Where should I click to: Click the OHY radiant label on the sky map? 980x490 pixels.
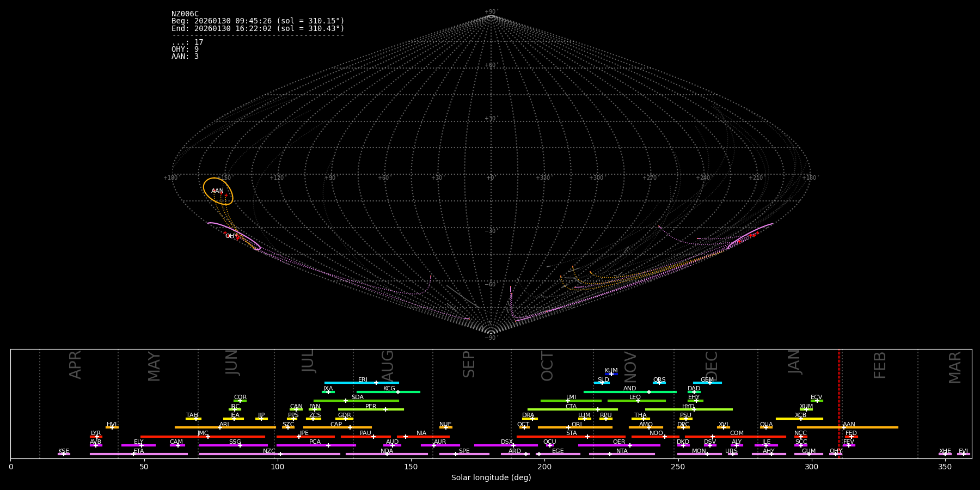click(231, 236)
